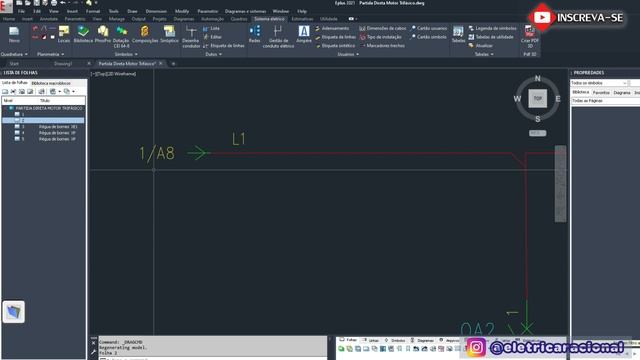The image size is (640, 360).
Task: Click Cartão símbolo
Action: (x=429, y=37)
